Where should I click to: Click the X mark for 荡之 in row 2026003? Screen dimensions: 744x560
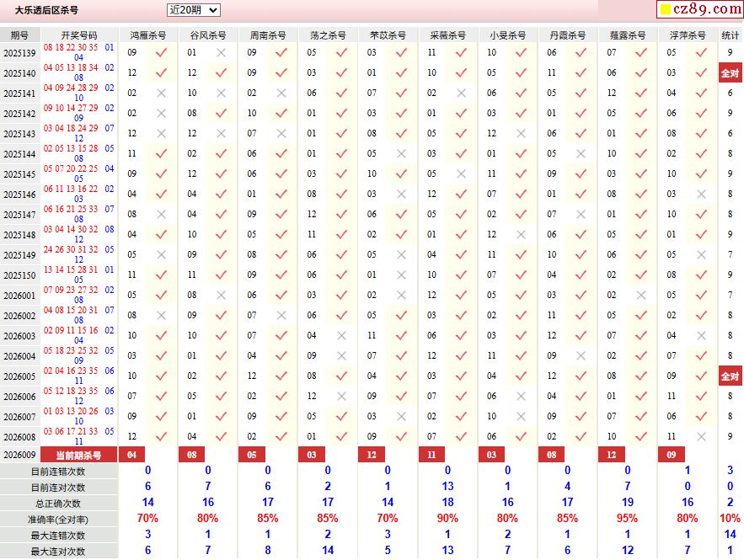(x=341, y=336)
